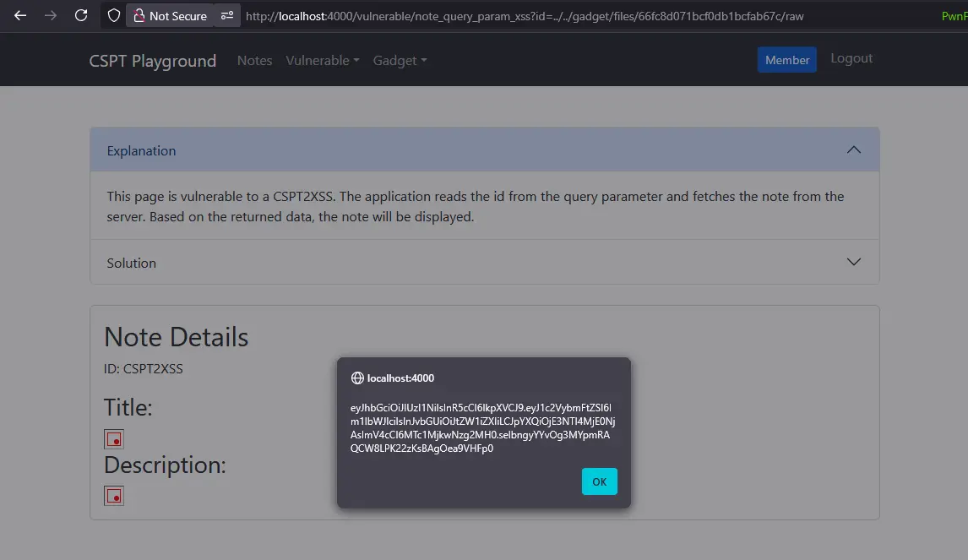
Task: Click the Logout link
Action: pos(851,58)
